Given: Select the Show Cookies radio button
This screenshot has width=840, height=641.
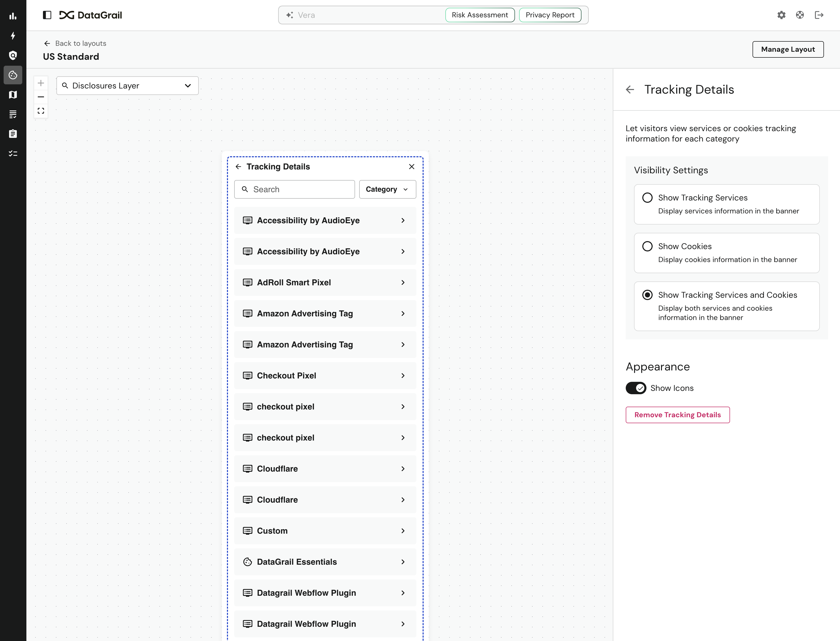Looking at the screenshot, I should pos(648,246).
